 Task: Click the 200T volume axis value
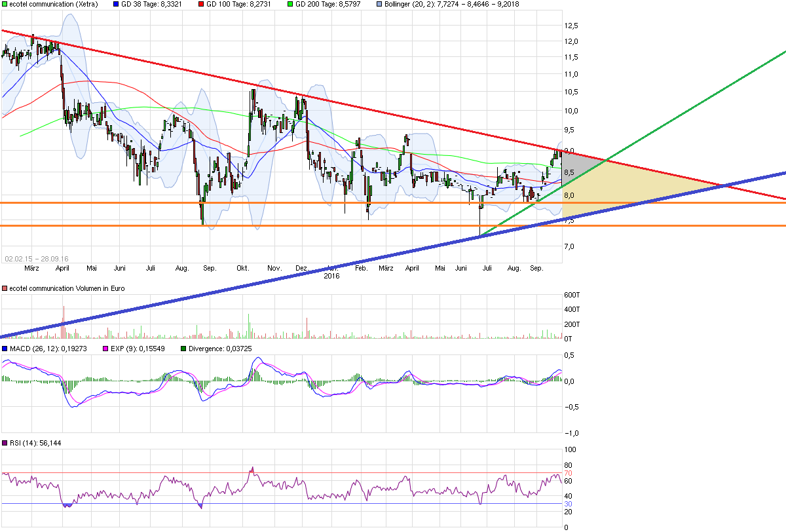[x=572, y=324]
